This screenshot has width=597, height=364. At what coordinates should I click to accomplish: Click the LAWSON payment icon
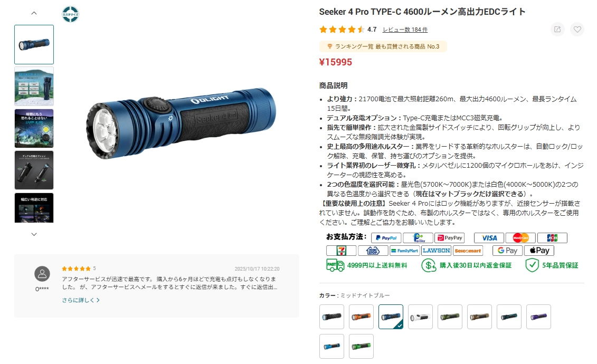pyautogui.click(x=437, y=250)
